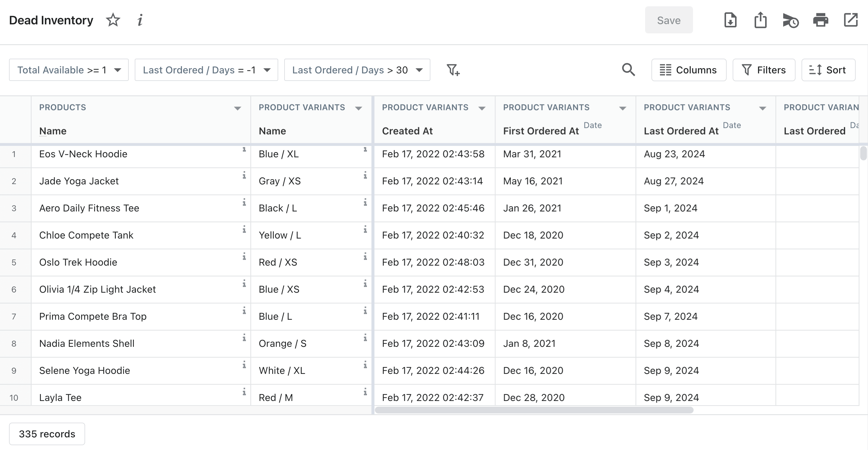The width and height of the screenshot is (868, 450).
Task: Click the 335 records button
Action: (47, 434)
